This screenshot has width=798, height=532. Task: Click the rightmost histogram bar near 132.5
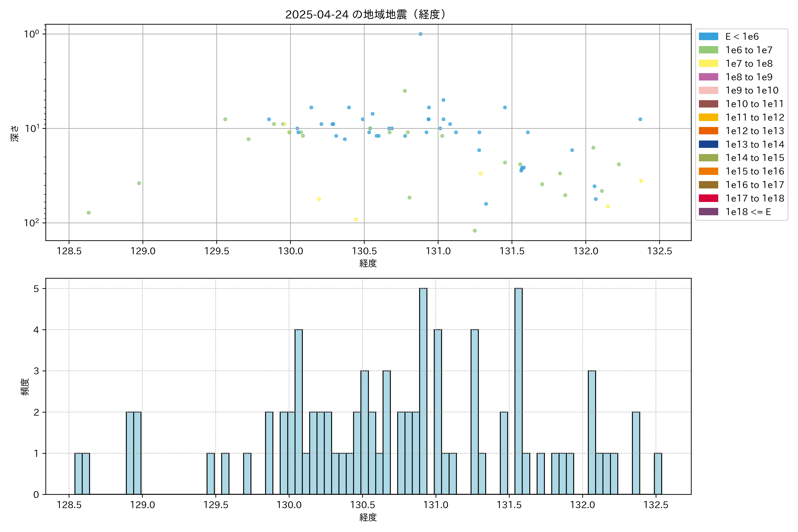point(658,474)
